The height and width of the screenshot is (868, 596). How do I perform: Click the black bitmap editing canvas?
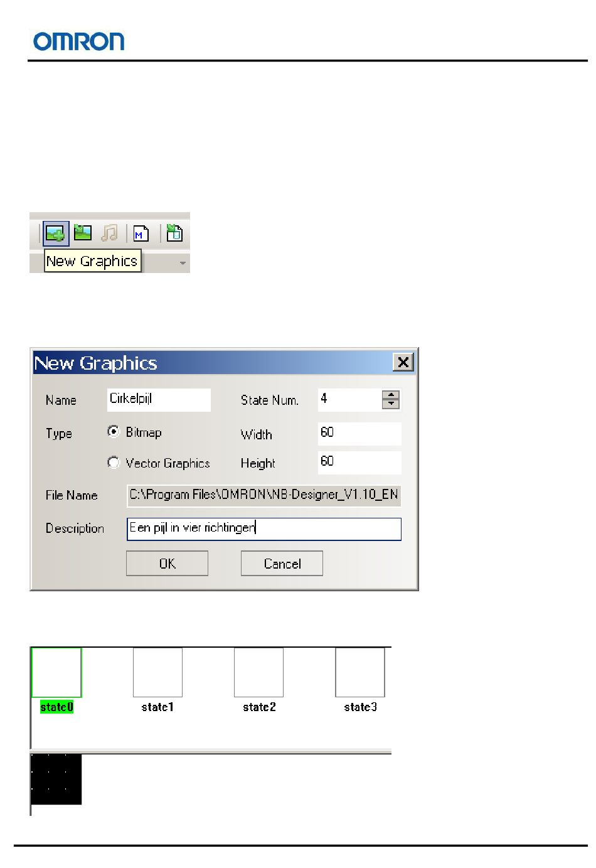point(56,779)
